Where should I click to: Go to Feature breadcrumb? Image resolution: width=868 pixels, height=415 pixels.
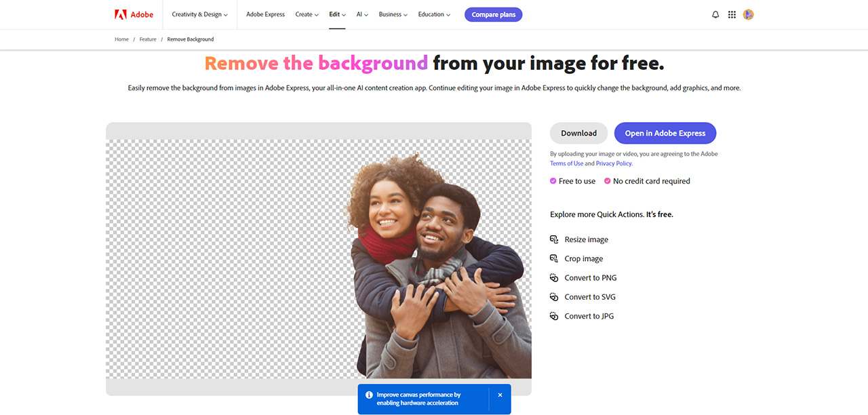tap(148, 39)
